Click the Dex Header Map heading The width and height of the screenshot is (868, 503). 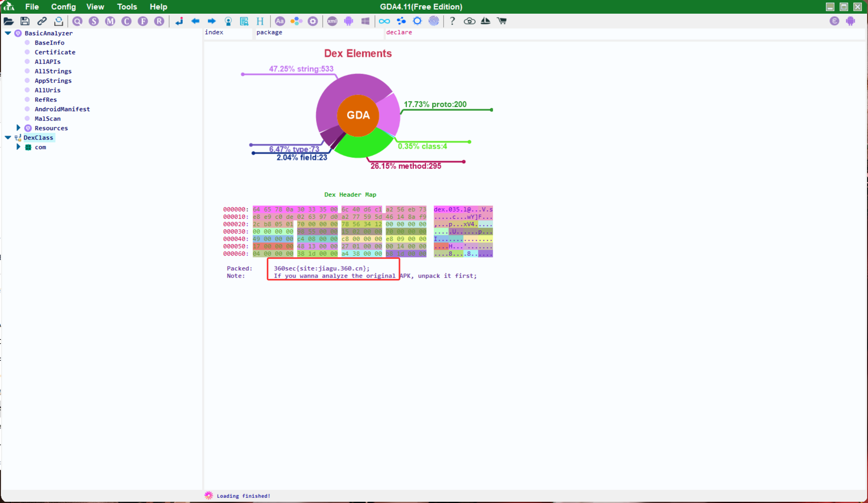click(350, 195)
